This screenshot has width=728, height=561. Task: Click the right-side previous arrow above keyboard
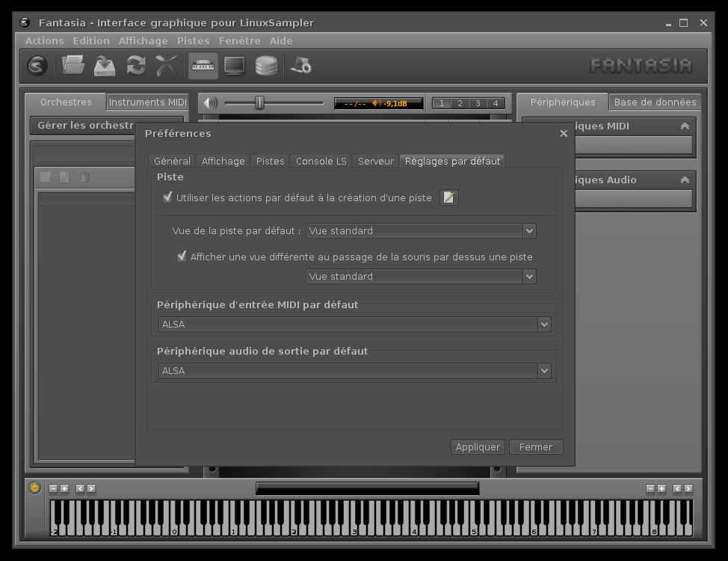pos(677,488)
